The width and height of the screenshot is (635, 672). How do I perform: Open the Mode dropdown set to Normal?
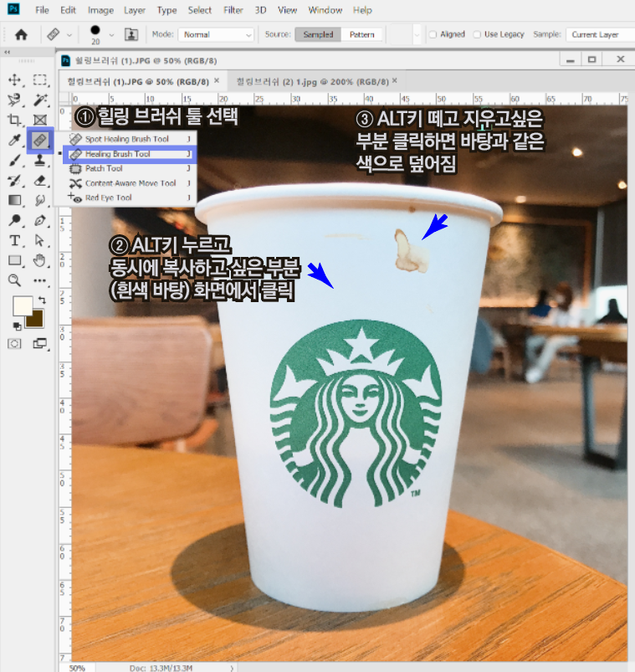(216, 34)
